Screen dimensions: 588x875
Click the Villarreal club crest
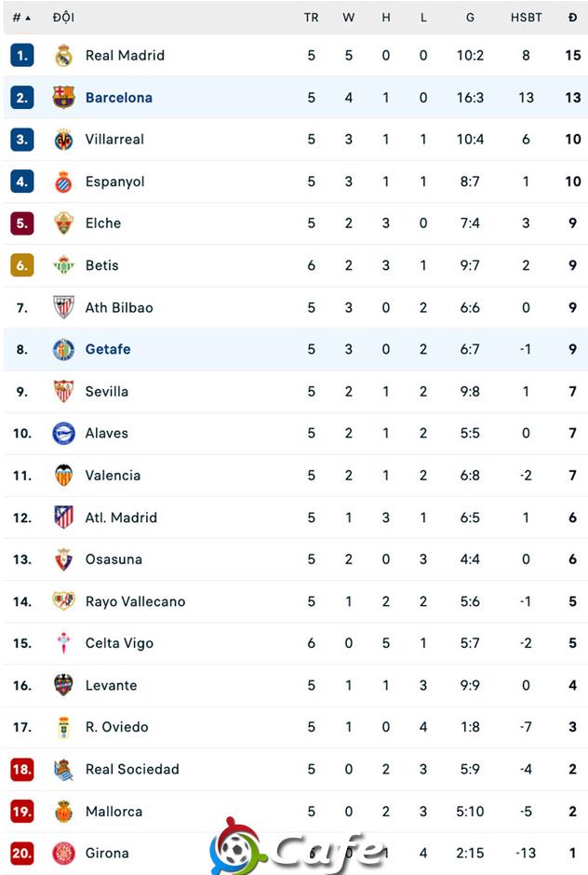pos(63,140)
